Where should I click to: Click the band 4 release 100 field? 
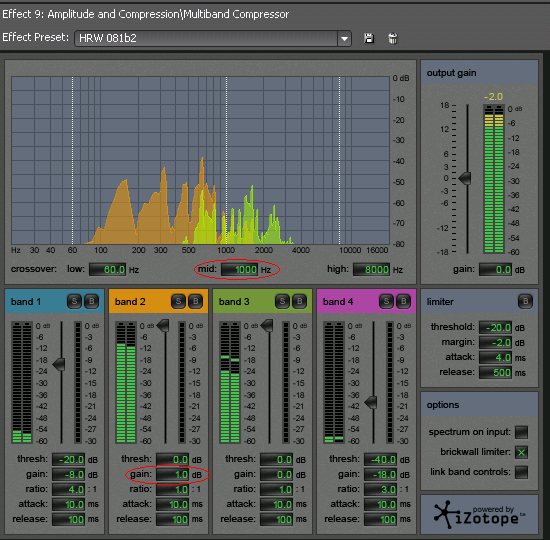(381, 519)
